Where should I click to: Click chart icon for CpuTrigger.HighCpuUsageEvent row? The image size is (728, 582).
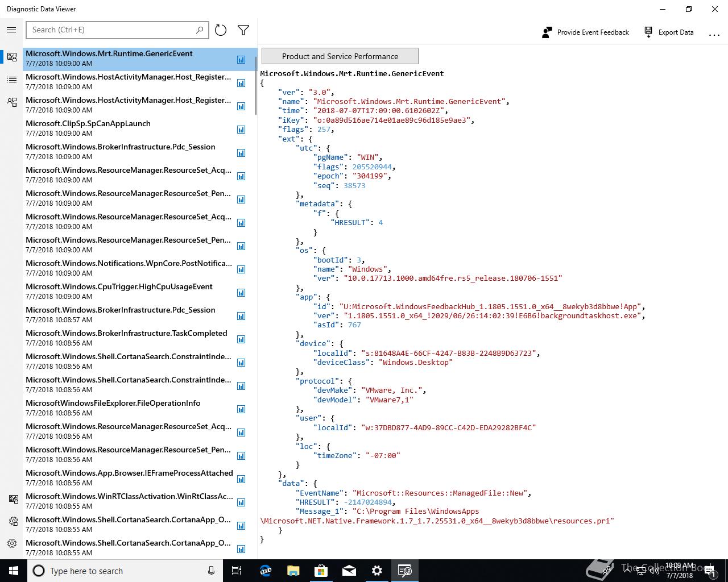point(241,293)
